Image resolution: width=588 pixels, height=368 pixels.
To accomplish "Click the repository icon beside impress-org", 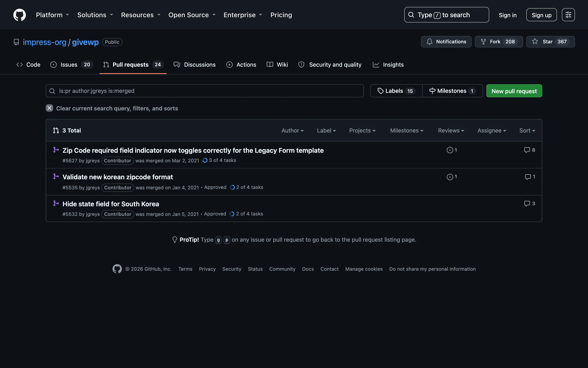I will [x=16, y=42].
